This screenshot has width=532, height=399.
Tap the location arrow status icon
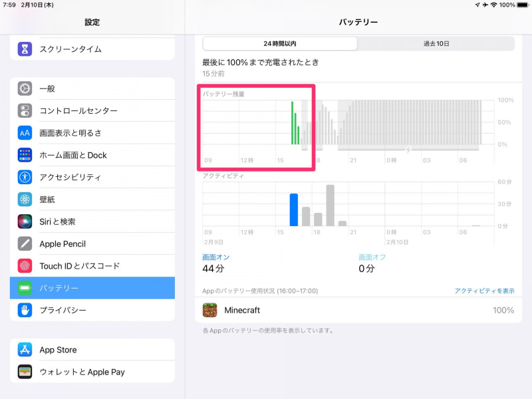[x=477, y=5]
